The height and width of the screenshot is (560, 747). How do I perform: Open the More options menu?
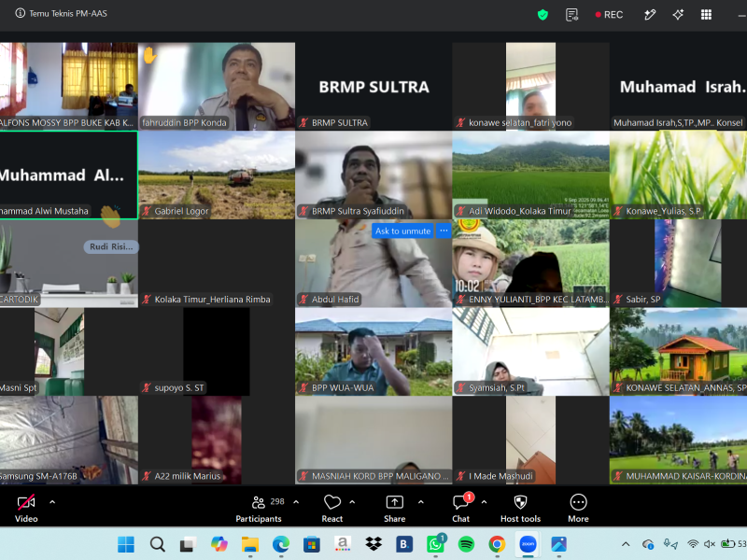[x=578, y=508]
